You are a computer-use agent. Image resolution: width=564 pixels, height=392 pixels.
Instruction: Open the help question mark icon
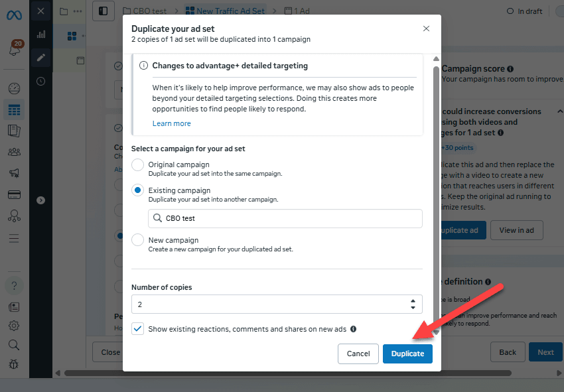pos(14,286)
